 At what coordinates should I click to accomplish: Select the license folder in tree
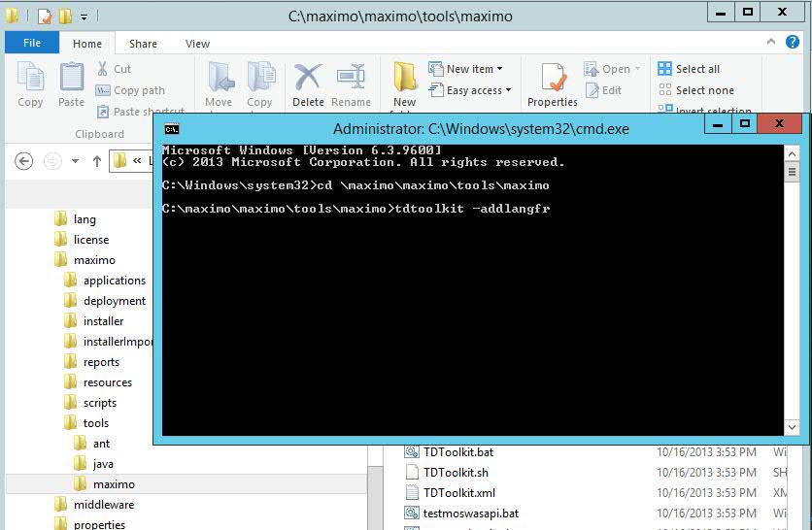click(82, 240)
